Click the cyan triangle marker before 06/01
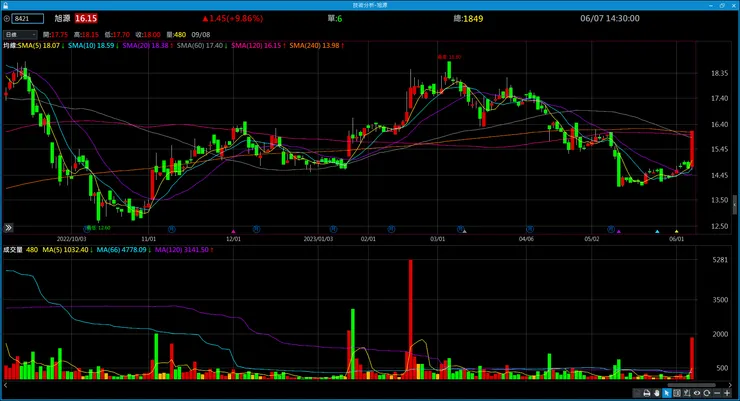Screen dimensions: 740x401 point(657,231)
